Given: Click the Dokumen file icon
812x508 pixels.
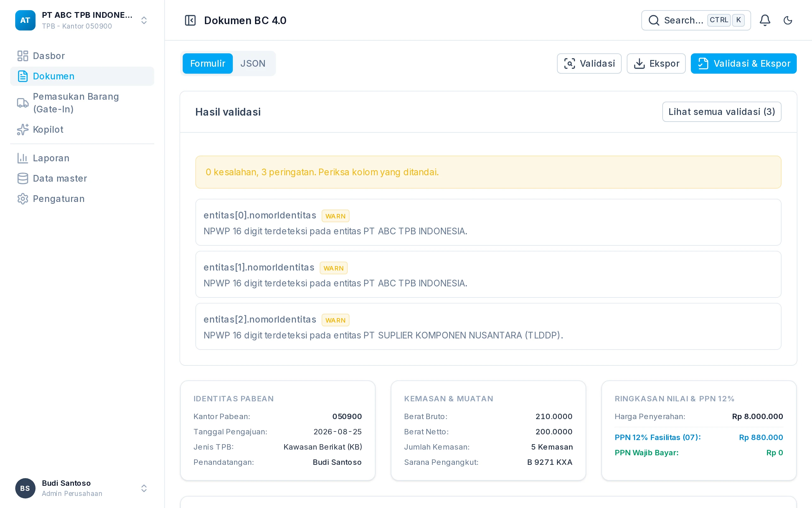Looking at the screenshot, I should point(23,76).
